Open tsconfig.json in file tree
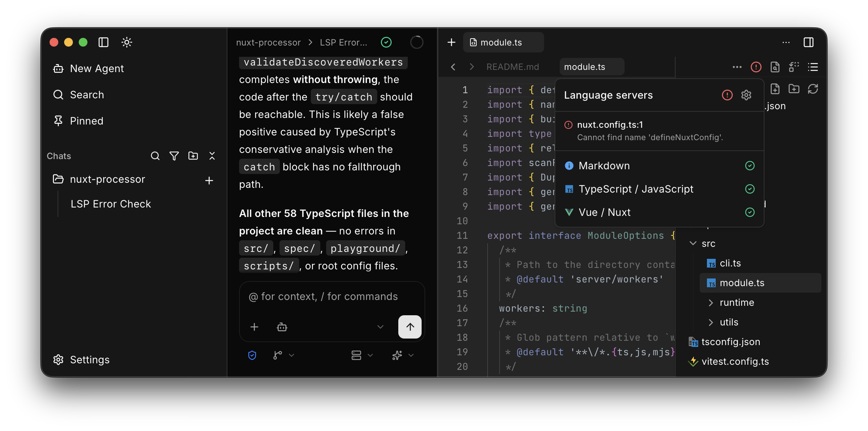The width and height of the screenshot is (868, 431). pyautogui.click(x=724, y=342)
